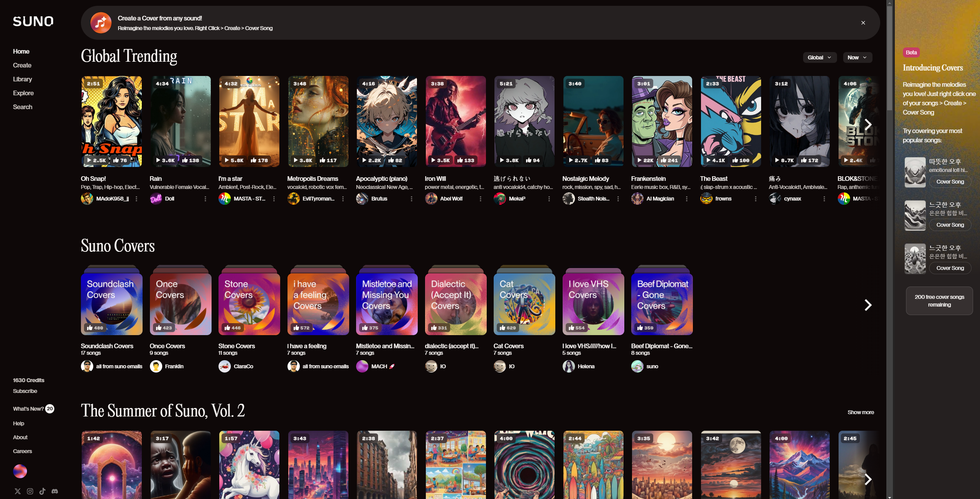Click ClaraCo's avatar under Stone Covers
Image resolution: width=980 pixels, height=499 pixels.
click(225, 366)
